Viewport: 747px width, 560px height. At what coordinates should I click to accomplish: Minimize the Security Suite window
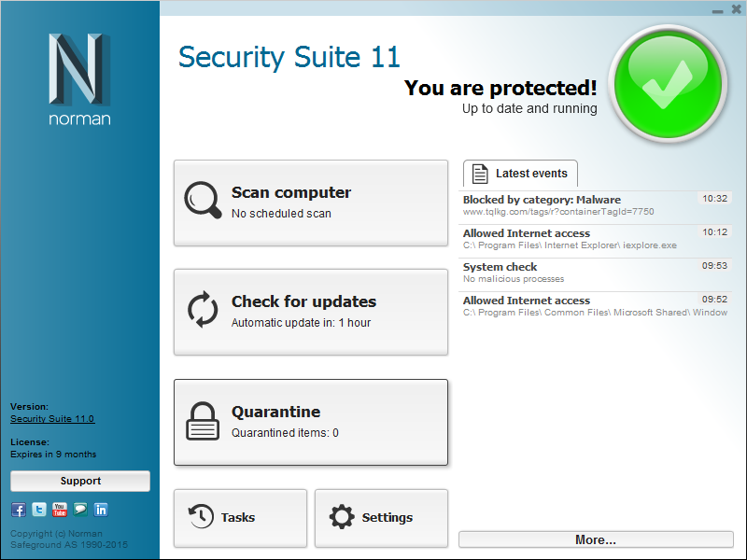(718, 9)
